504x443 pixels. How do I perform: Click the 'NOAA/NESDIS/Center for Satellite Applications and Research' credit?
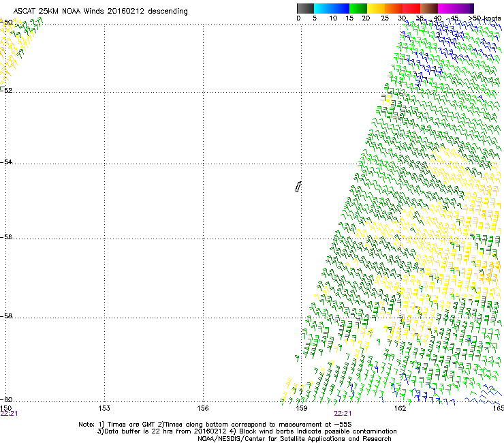click(294, 439)
